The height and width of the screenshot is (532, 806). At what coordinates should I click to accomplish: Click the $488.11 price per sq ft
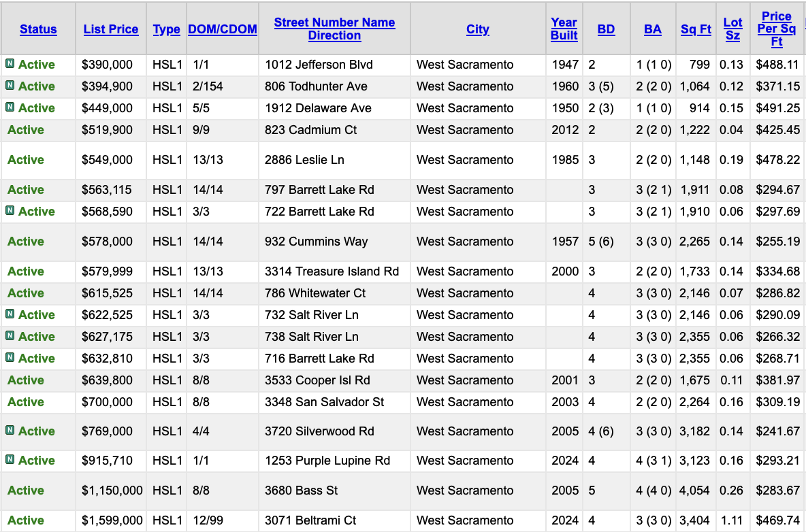pos(777,65)
